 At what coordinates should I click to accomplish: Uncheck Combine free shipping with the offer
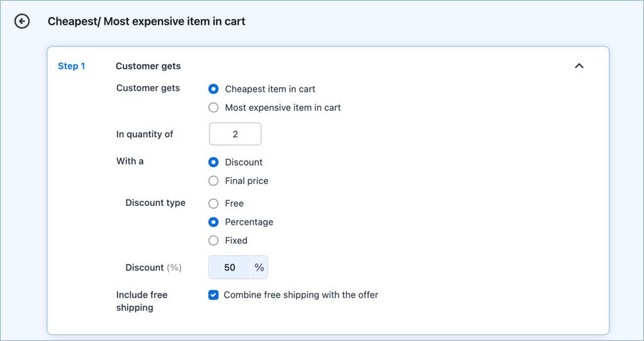(213, 294)
